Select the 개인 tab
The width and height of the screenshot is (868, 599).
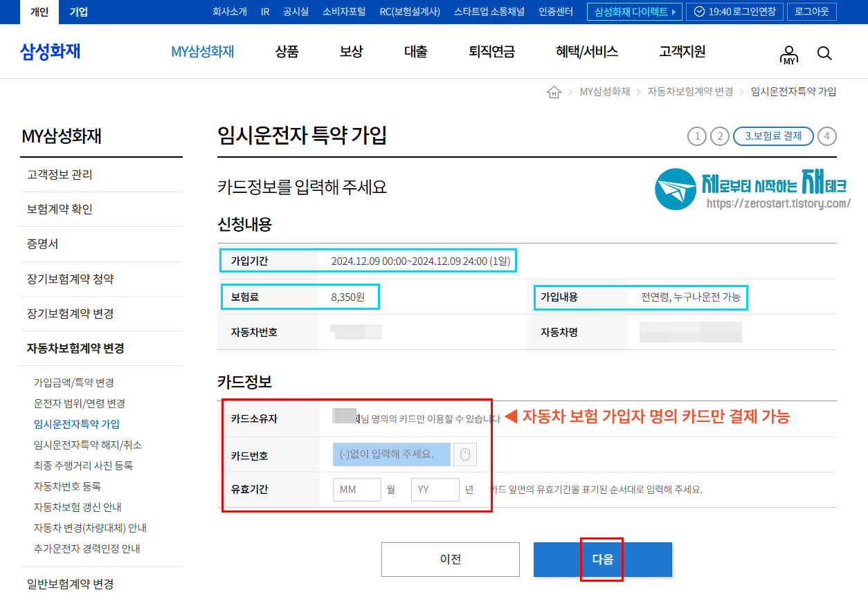(39, 12)
